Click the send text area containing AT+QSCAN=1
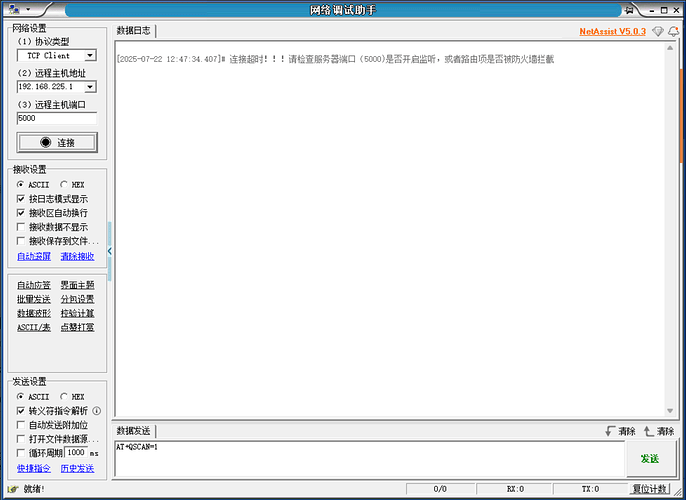Screen dimensions: 686x500 pos(369,458)
